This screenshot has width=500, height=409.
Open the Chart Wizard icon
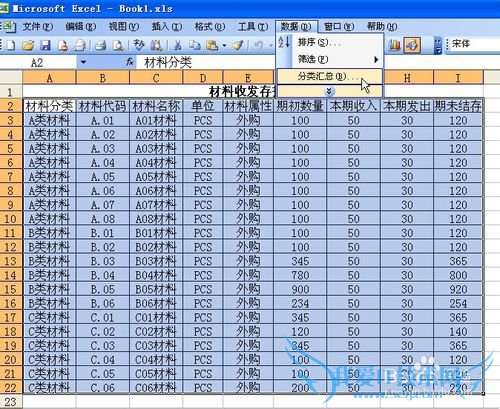pos(395,45)
